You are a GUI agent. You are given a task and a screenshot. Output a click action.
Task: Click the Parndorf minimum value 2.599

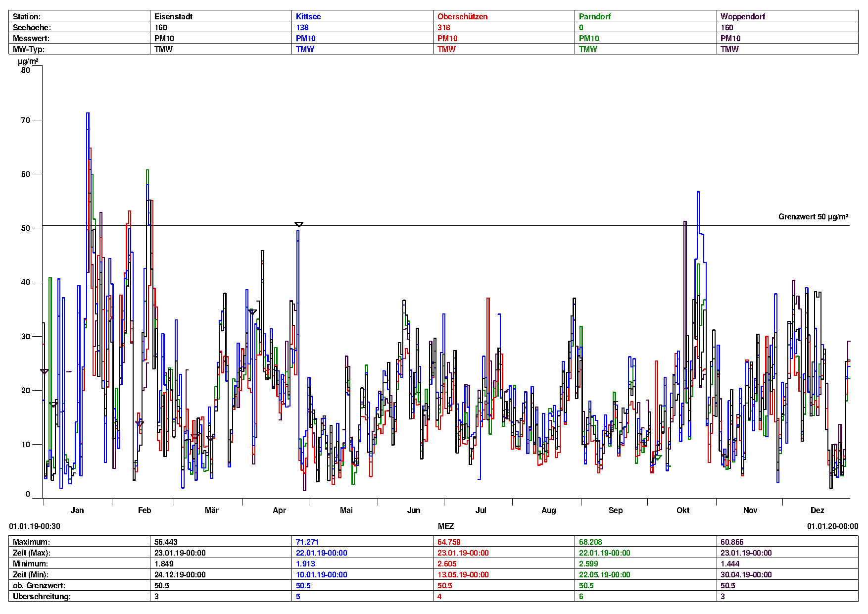click(x=588, y=564)
